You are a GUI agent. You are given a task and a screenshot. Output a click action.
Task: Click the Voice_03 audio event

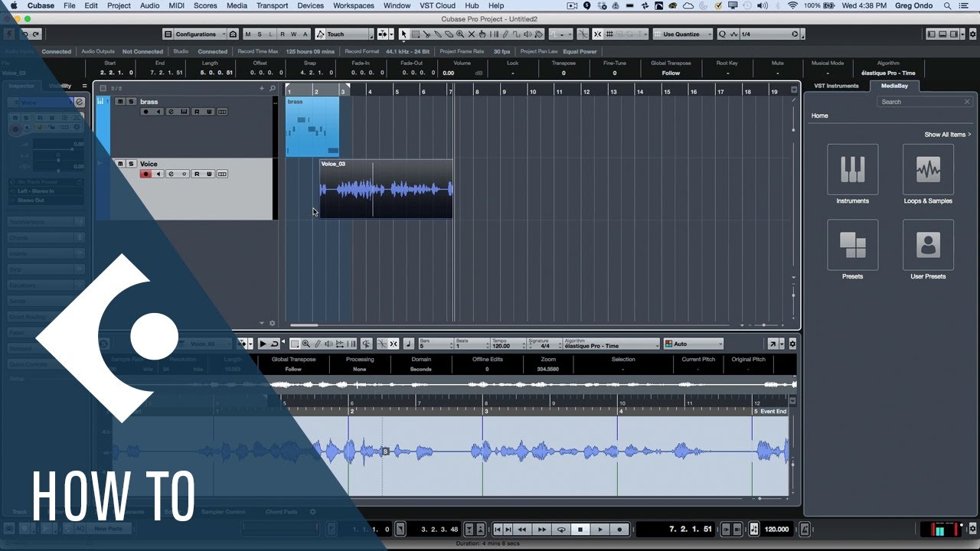tap(386, 189)
